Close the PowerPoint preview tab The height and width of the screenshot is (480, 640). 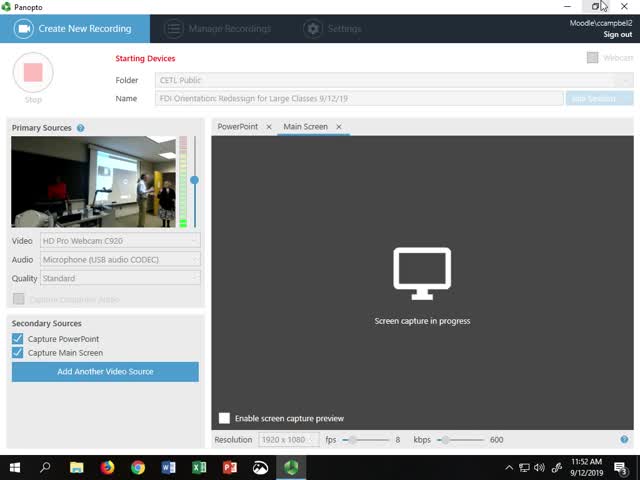tap(269, 127)
